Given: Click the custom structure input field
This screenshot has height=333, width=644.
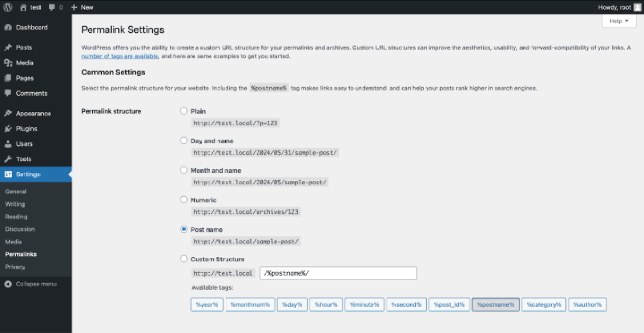Looking at the screenshot, I should (x=338, y=273).
